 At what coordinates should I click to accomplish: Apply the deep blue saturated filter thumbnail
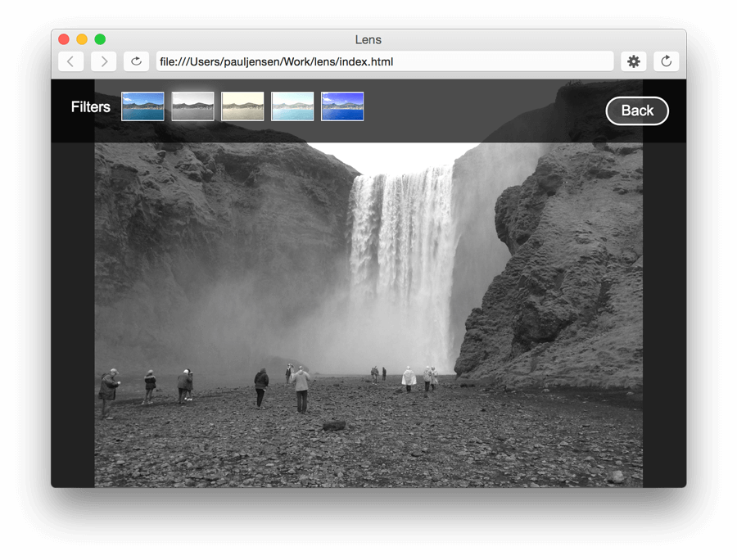click(342, 106)
